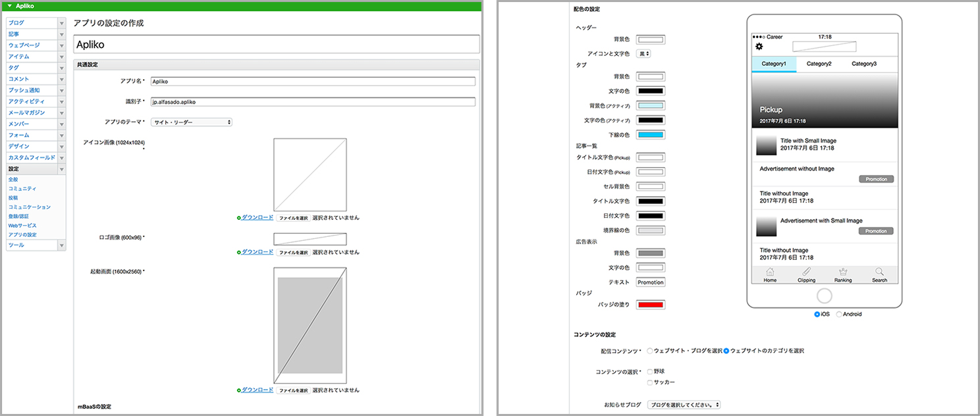This screenshot has width=980, height=416.
Task: Pick the タブ 文字の色 black swatch
Action: click(x=651, y=91)
